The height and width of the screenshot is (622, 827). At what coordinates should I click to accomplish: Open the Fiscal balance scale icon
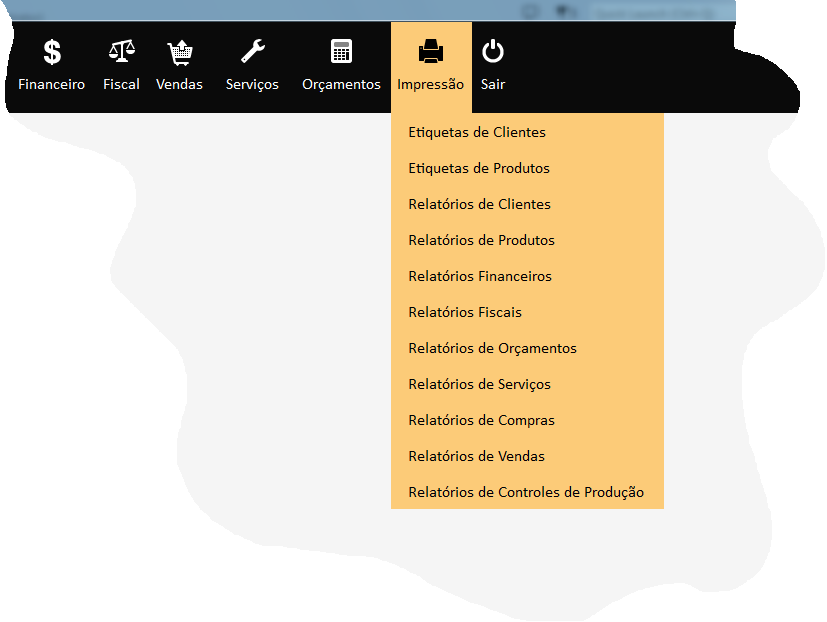coord(121,52)
